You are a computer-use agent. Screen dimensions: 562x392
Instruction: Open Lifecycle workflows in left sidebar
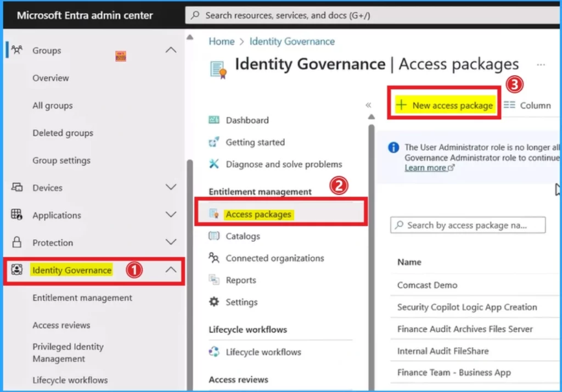tap(70, 380)
